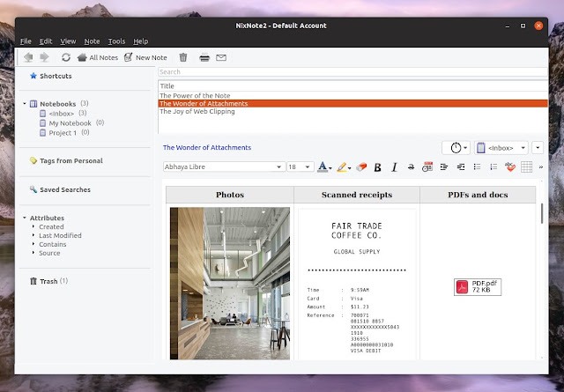Email the note via envelope icon
Viewport: 564px width, 392px height.
221,57
